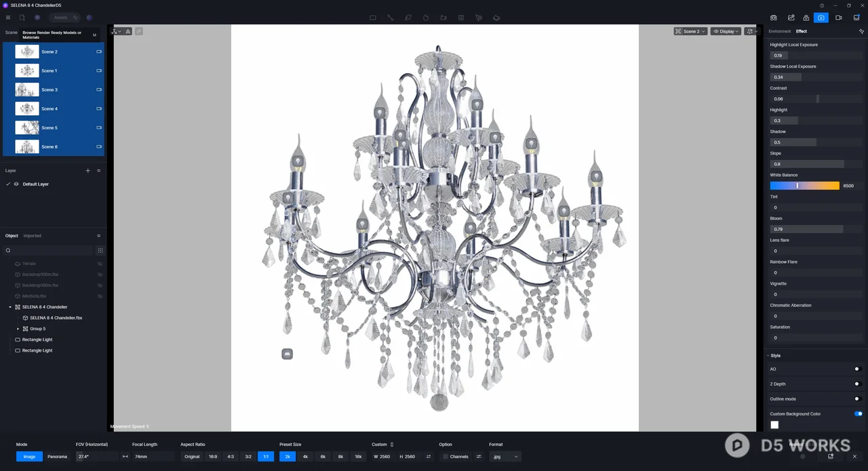
Task: Select Scene 3 thumbnail
Action: (27, 89)
